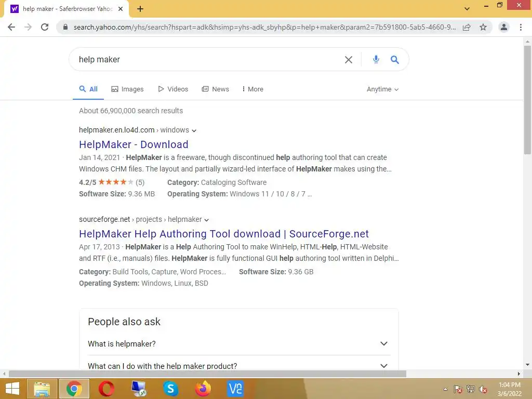Launch Firefox from the taskbar
The width and height of the screenshot is (532, 399).
(x=203, y=389)
